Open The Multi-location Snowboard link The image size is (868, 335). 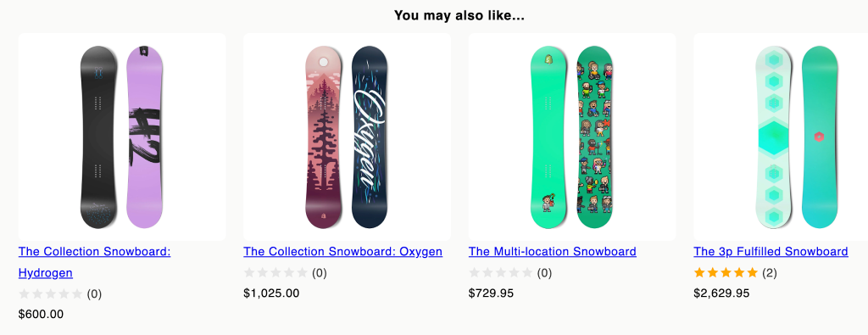click(x=553, y=251)
